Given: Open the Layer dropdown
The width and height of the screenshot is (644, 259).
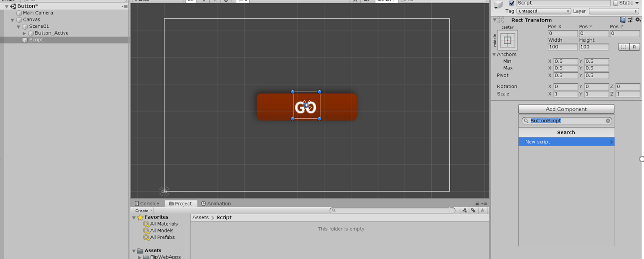Looking at the screenshot, I should [614, 11].
